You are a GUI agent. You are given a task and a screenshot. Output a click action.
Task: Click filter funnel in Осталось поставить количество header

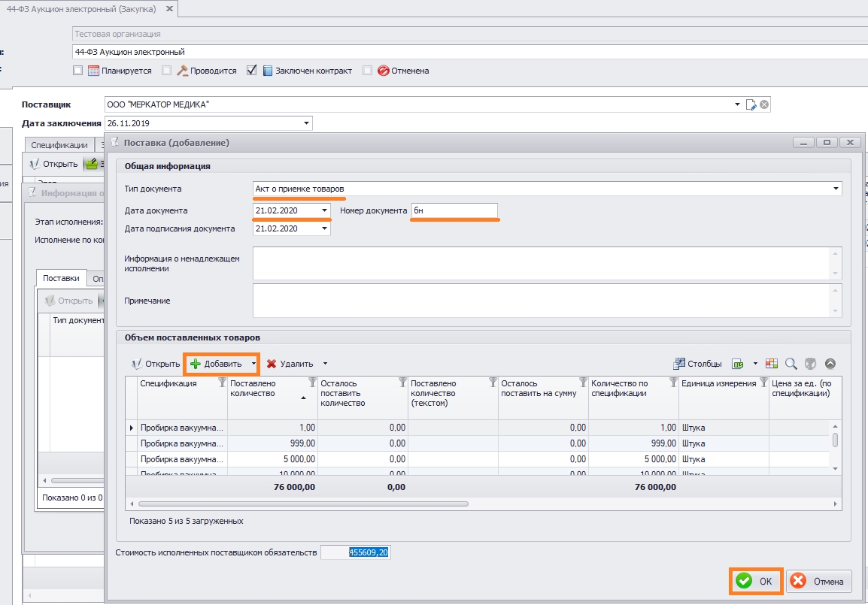(x=402, y=382)
